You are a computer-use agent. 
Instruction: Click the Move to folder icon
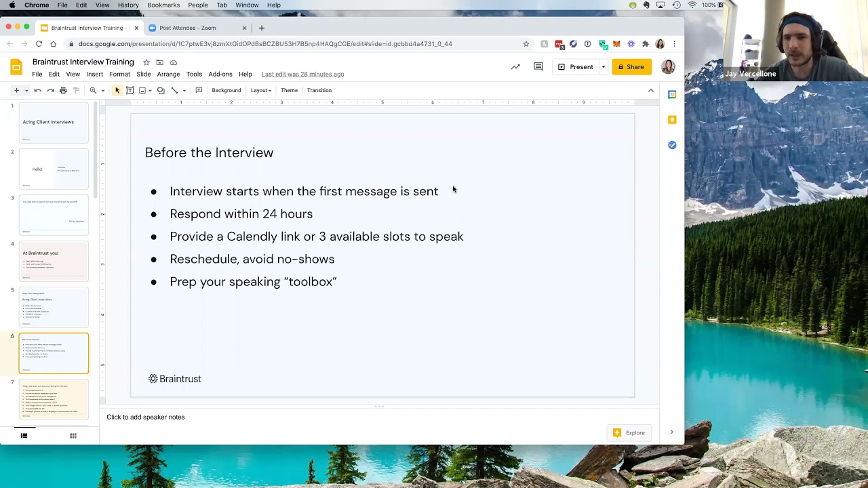[159, 62]
